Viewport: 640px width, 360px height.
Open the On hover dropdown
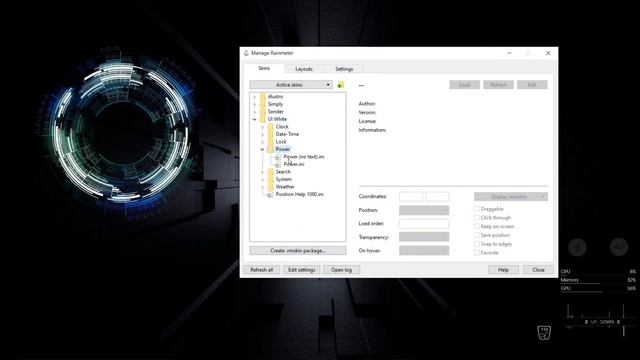[424, 251]
